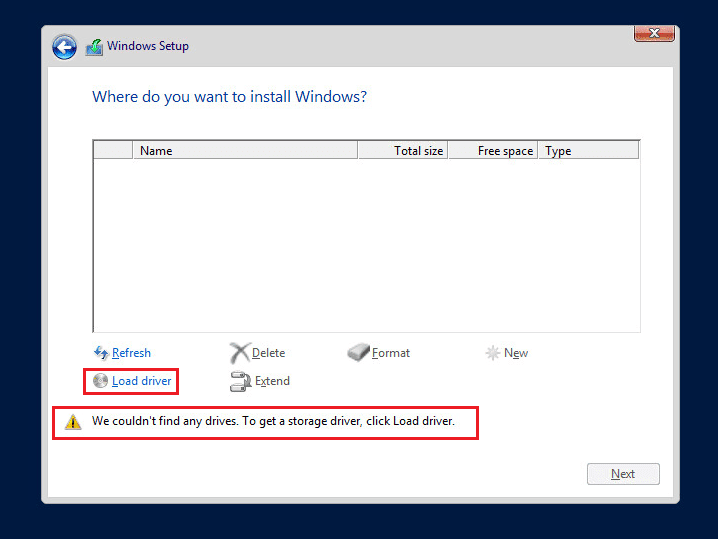Click the yellow warning triangle icon
This screenshot has height=539, width=718.
point(73,422)
